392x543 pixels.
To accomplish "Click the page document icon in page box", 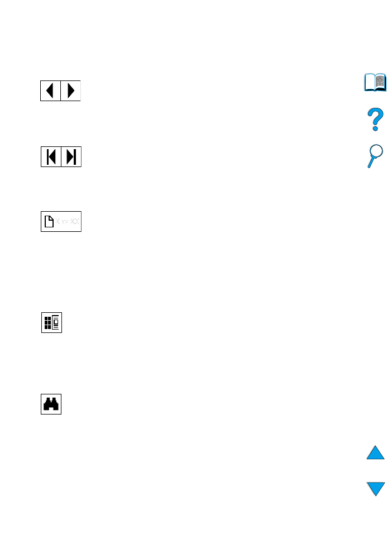I will pyautogui.click(x=49, y=221).
